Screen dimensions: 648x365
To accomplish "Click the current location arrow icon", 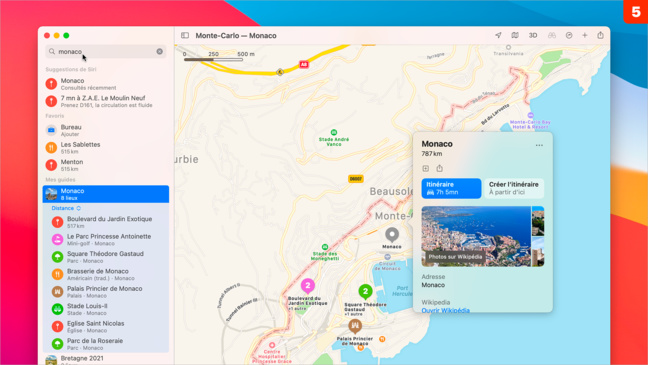I will (x=498, y=36).
